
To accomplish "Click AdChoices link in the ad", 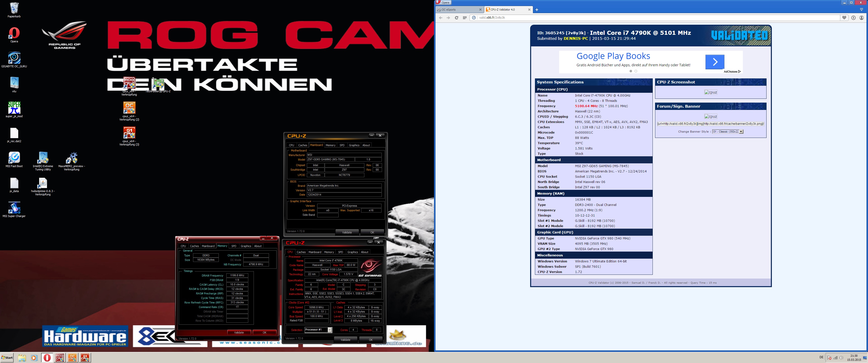I will click(x=732, y=71).
